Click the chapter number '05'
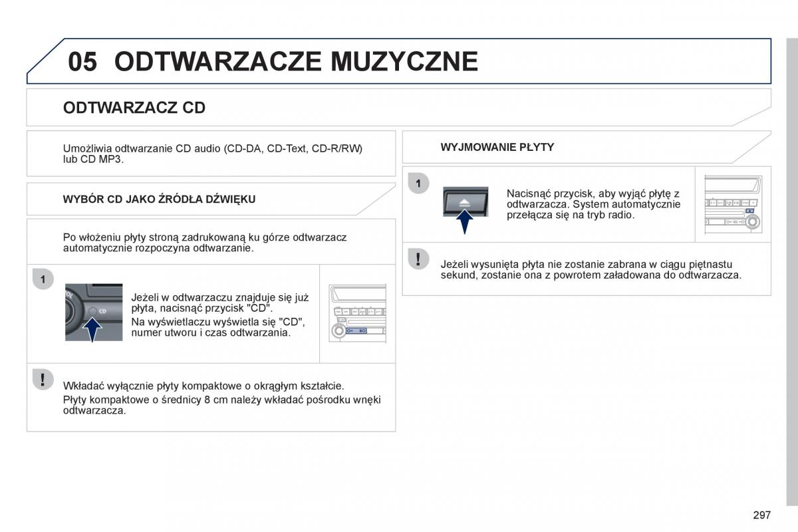798x532 pixels. pos(82,61)
